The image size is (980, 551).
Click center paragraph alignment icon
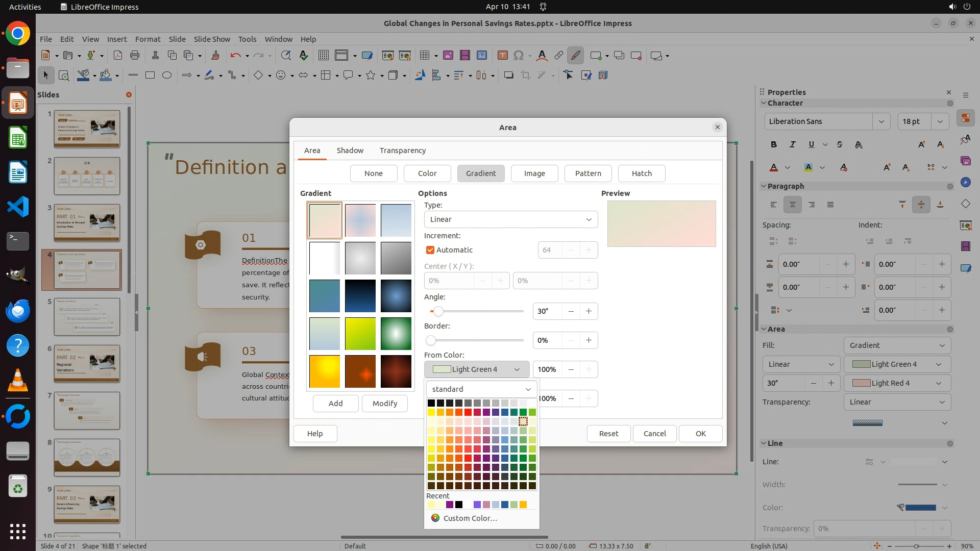(792, 205)
